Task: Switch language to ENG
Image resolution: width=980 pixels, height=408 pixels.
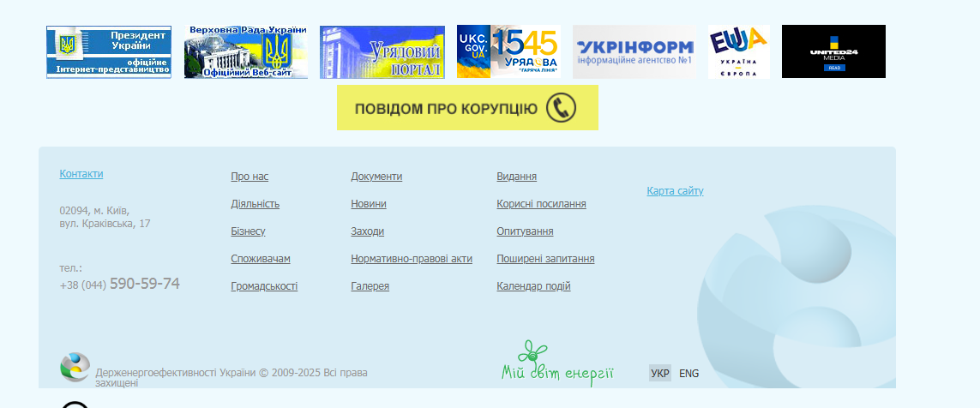Action: [688, 374]
